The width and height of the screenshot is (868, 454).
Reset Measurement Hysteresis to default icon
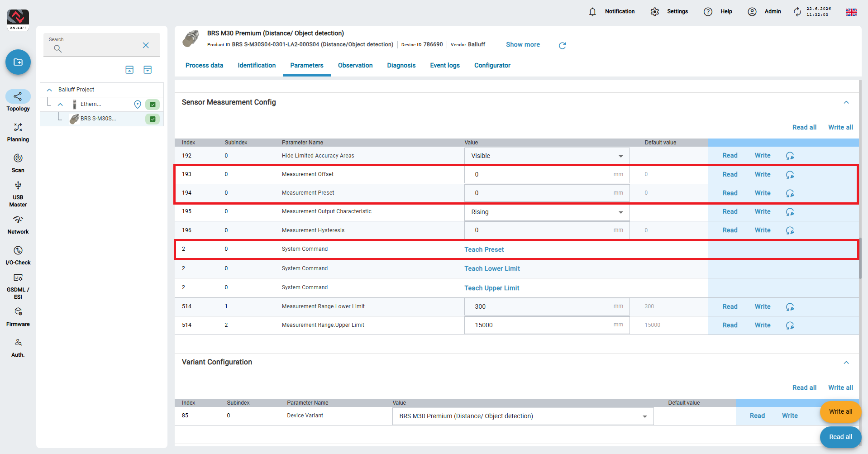790,230
